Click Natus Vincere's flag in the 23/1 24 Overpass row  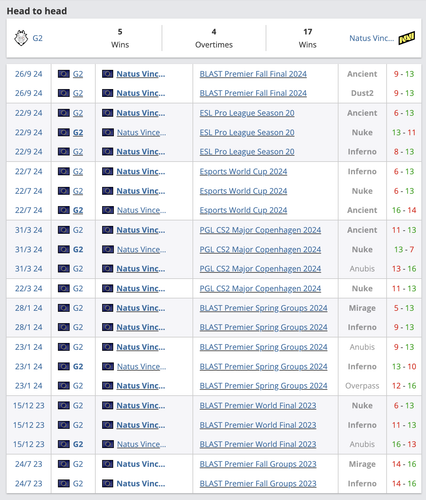pos(108,386)
